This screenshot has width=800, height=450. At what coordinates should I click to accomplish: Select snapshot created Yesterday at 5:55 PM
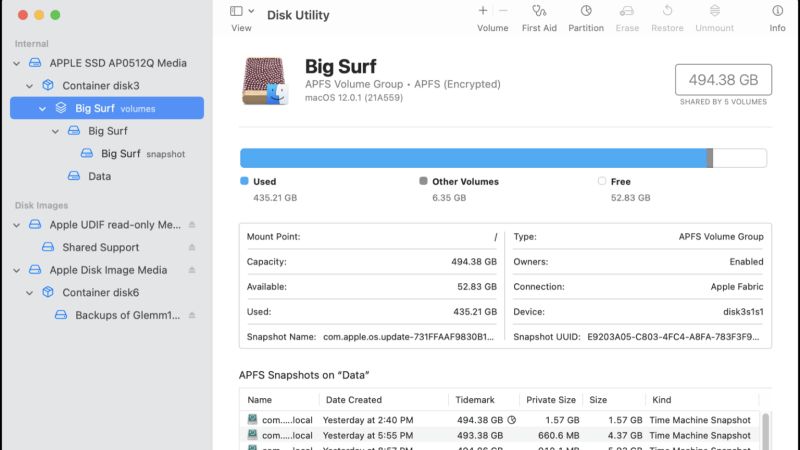click(x=499, y=436)
